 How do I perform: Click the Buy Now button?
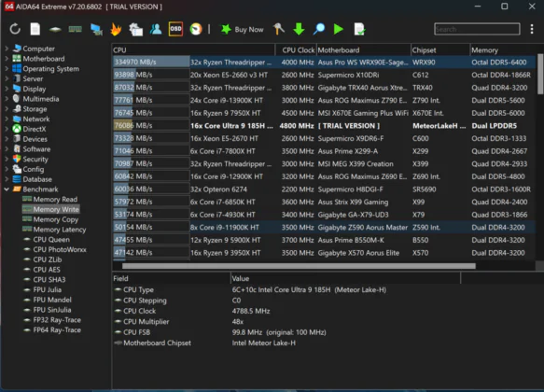point(243,30)
